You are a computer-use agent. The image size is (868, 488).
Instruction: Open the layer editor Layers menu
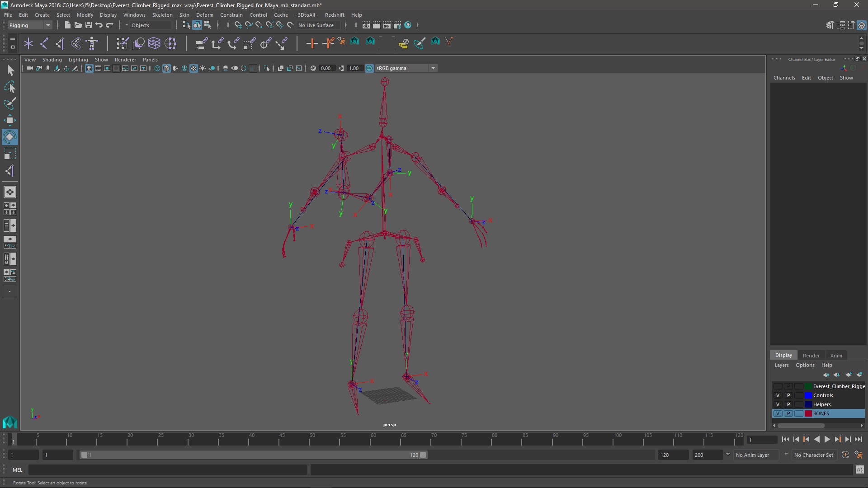coord(781,365)
